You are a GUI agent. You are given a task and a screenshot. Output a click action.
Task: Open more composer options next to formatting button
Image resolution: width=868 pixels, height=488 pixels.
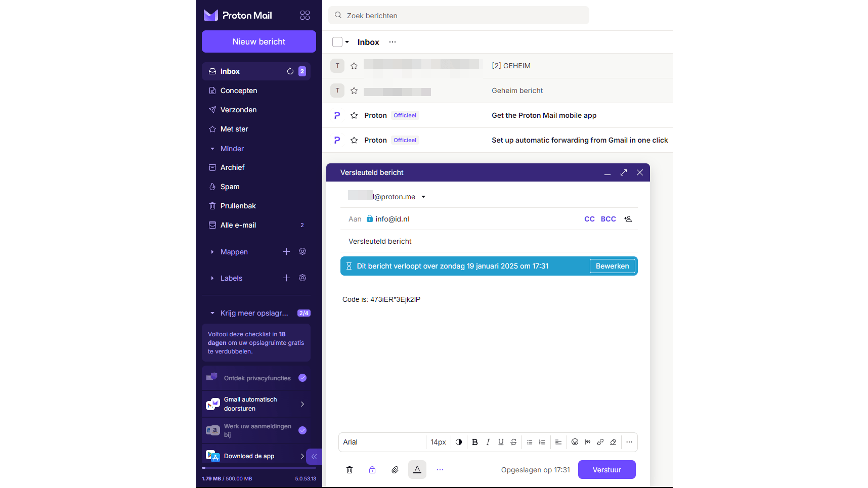(440, 470)
